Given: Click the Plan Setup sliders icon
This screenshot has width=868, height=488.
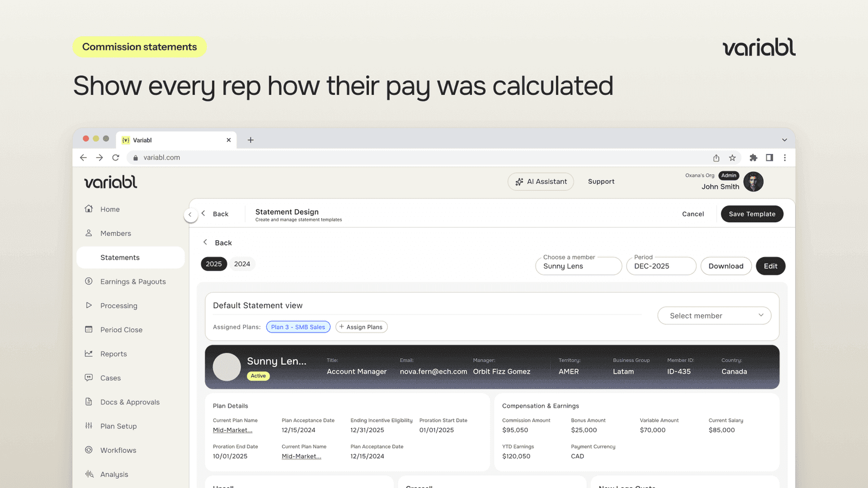Looking at the screenshot, I should pos(88,426).
